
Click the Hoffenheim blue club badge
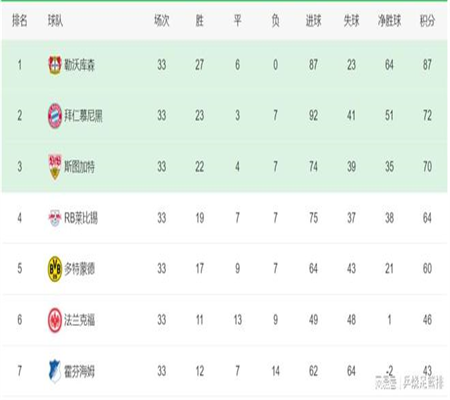click(55, 371)
